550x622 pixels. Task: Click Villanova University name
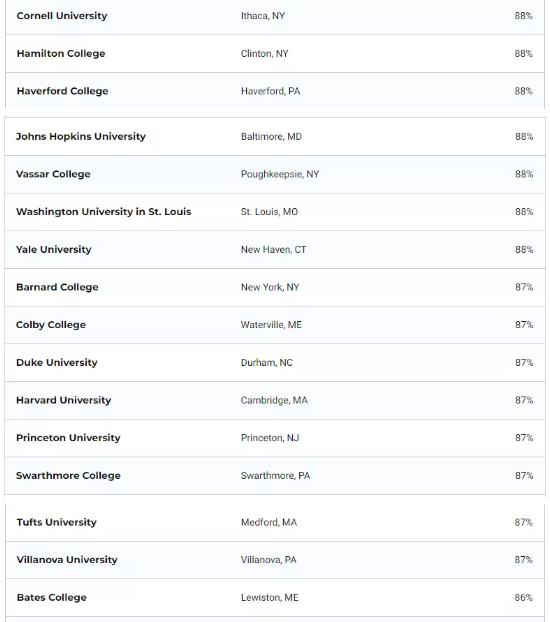click(x=67, y=560)
